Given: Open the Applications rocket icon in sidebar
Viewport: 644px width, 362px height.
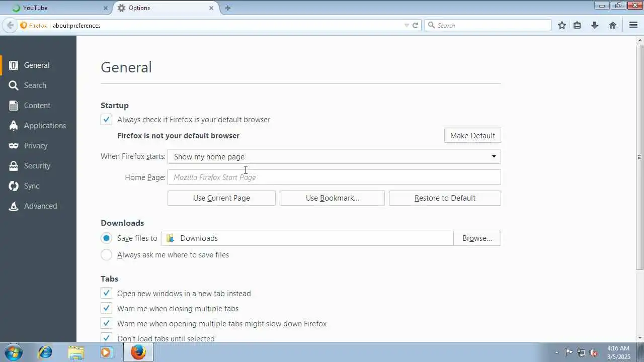Looking at the screenshot, I should pyautogui.click(x=14, y=126).
